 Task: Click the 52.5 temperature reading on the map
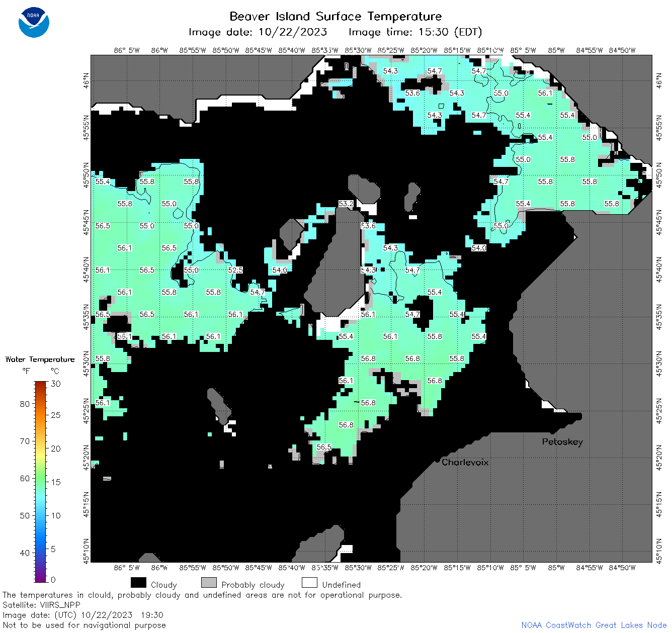point(235,270)
